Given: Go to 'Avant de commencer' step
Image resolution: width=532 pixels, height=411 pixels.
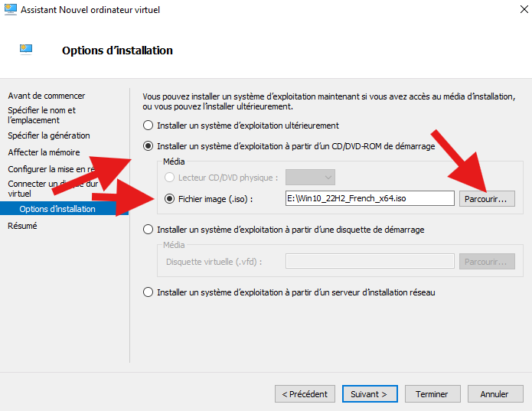Looking at the screenshot, I should 46,96.
